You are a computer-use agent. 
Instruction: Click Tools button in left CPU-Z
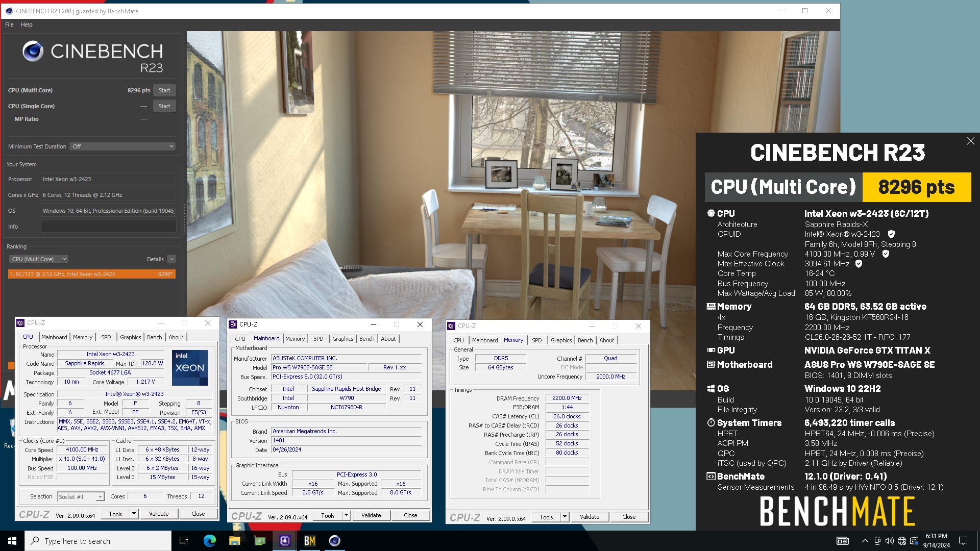[116, 514]
